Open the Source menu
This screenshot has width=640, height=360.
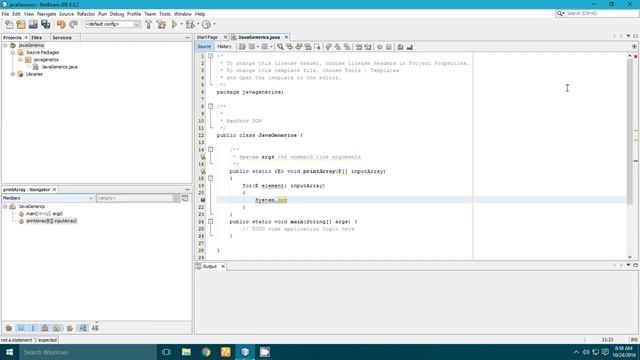tap(66, 14)
